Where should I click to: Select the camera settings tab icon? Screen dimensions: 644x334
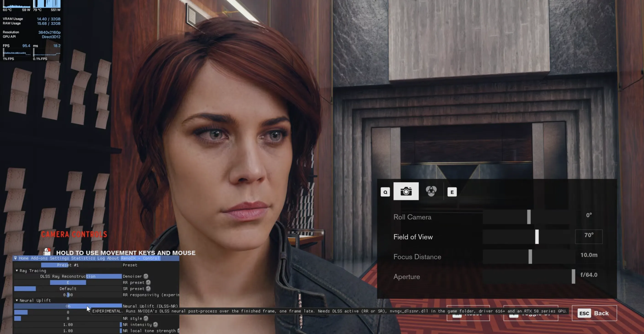406,191
